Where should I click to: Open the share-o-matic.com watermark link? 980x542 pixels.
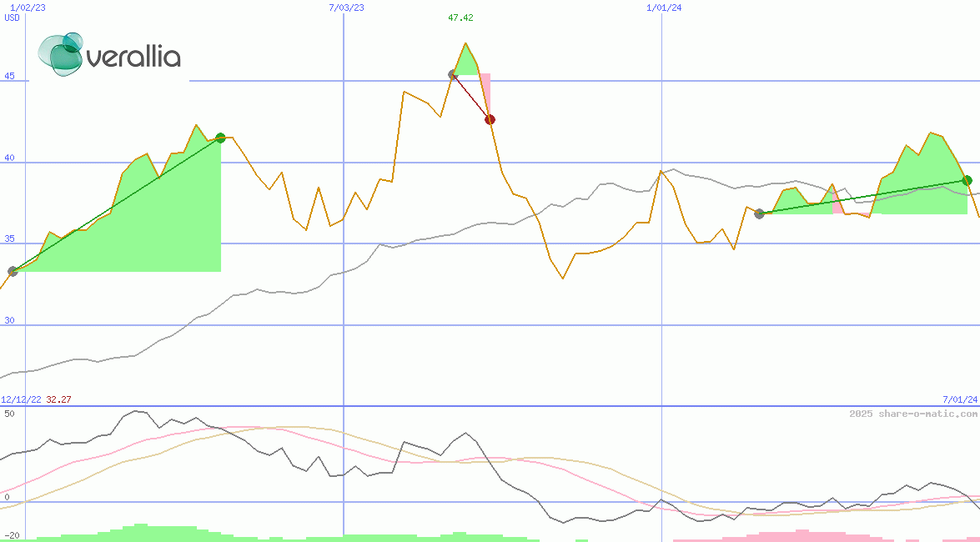click(913, 414)
